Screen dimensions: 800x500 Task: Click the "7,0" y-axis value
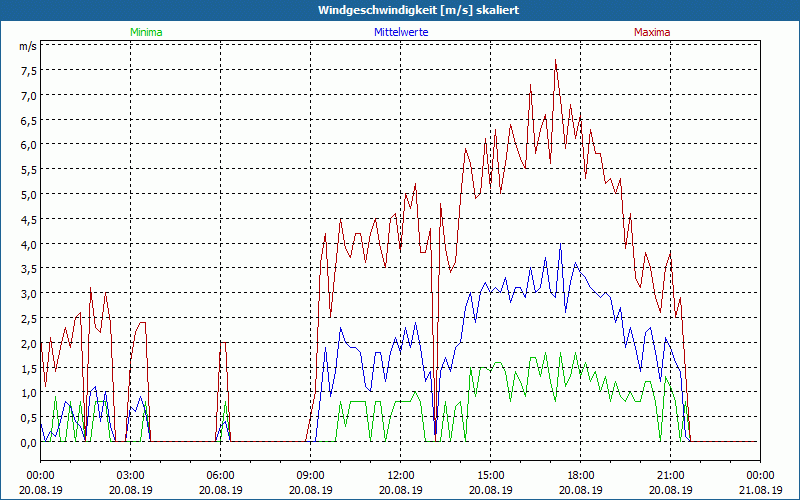click(x=29, y=95)
